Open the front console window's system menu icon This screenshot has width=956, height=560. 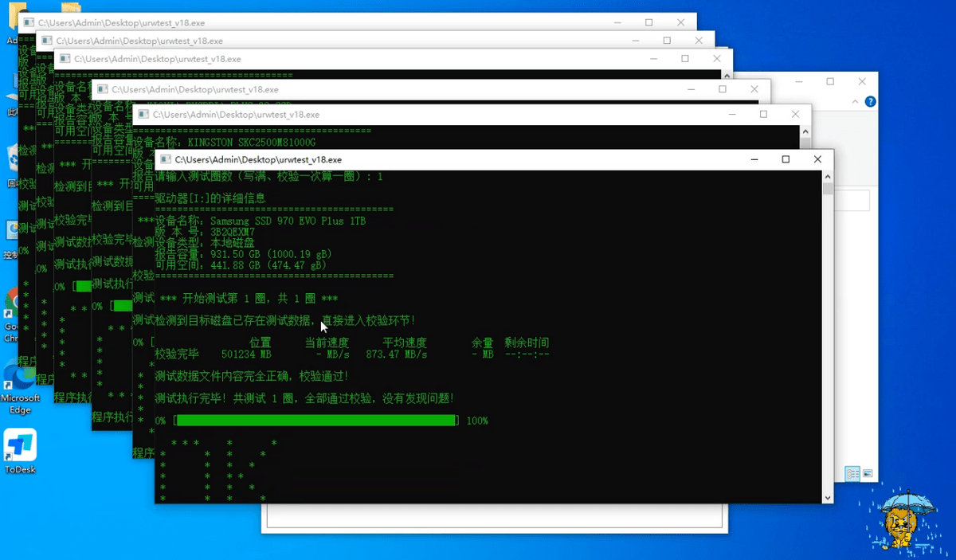tap(164, 160)
